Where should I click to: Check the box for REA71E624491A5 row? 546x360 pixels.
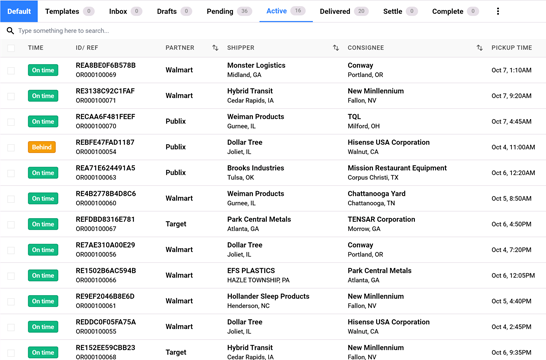pyautogui.click(x=11, y=173)
